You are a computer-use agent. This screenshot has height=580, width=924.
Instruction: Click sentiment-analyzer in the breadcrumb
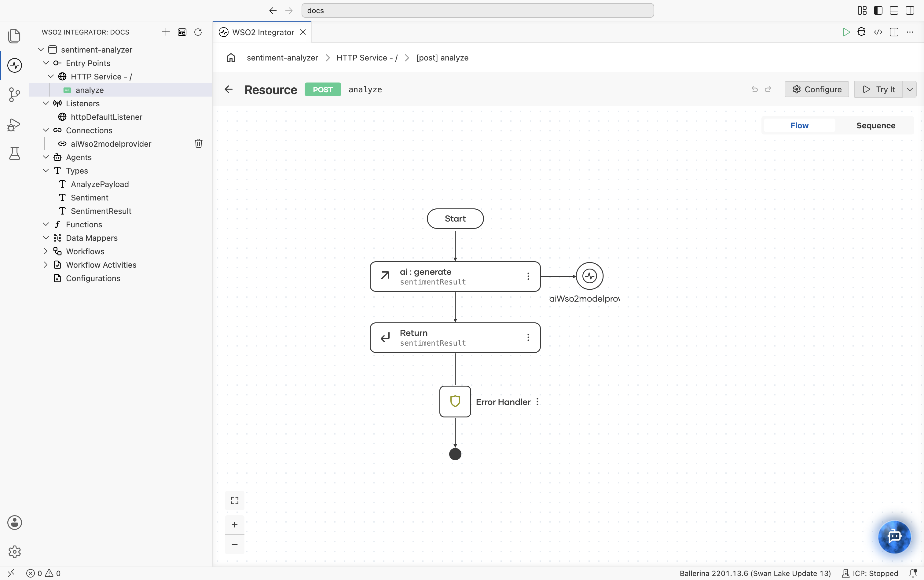[x=282, y=57]
